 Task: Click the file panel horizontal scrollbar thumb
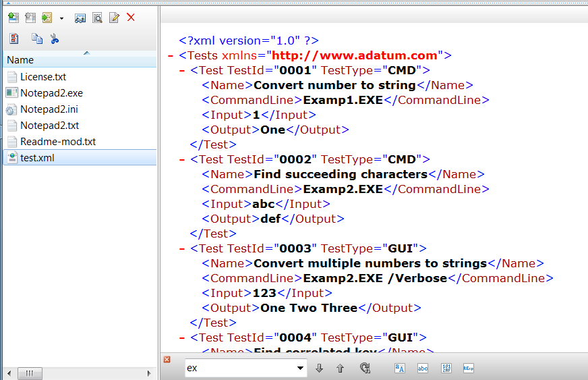[30, 373]
